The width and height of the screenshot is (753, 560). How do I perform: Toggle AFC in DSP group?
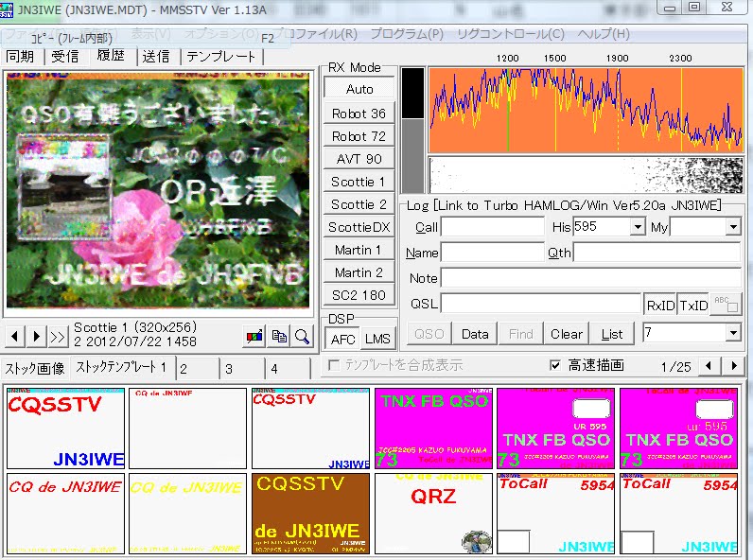(342, 339)
